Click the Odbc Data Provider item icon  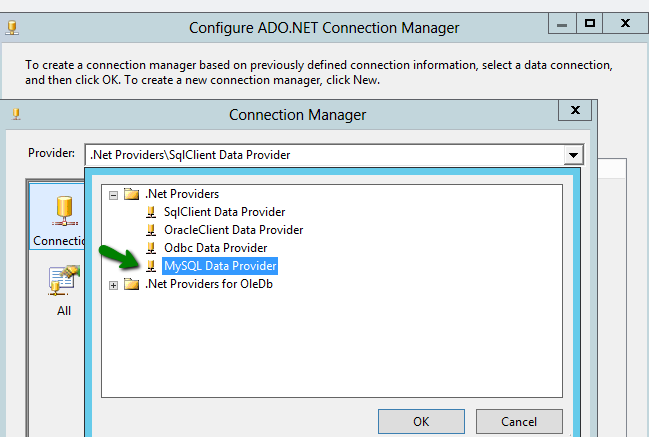tap(151, 248)
